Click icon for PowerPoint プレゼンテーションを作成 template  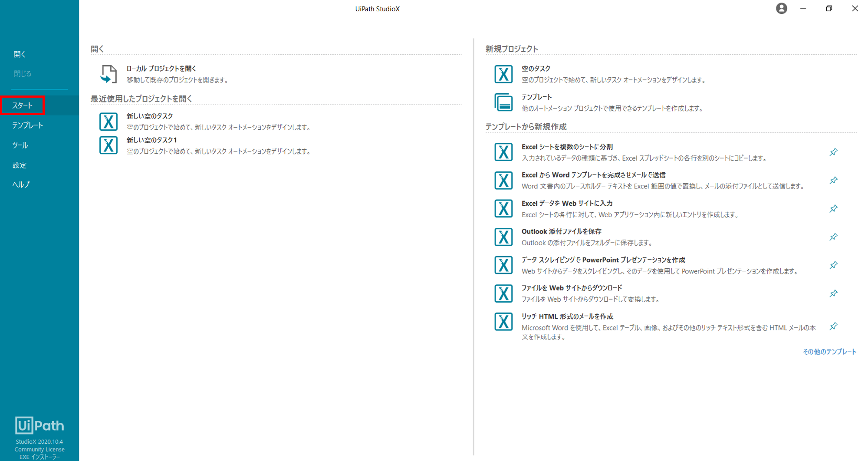coord(503,265)
